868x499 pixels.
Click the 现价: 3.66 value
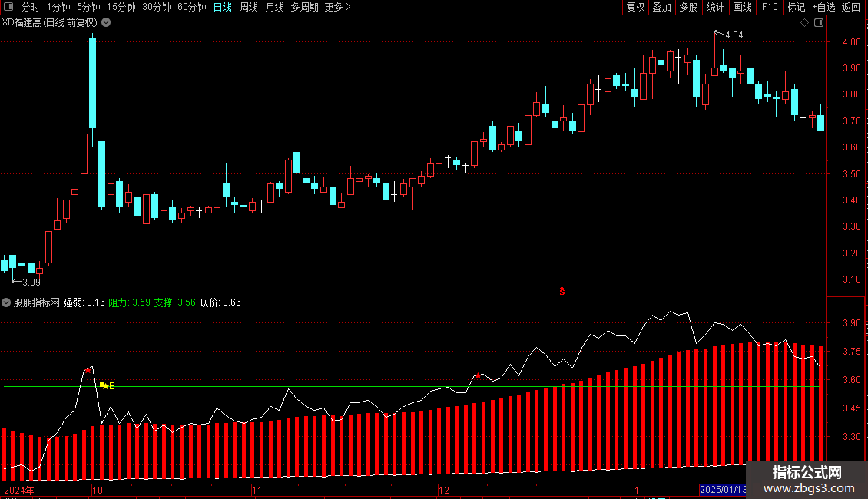click(220, 302)
